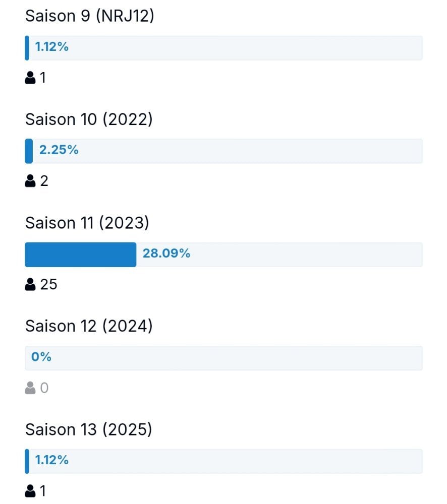Click the 2.25% percentage label
Viewport: 447px width, 504px height.
pyautogui.click(x=59, y=150)
